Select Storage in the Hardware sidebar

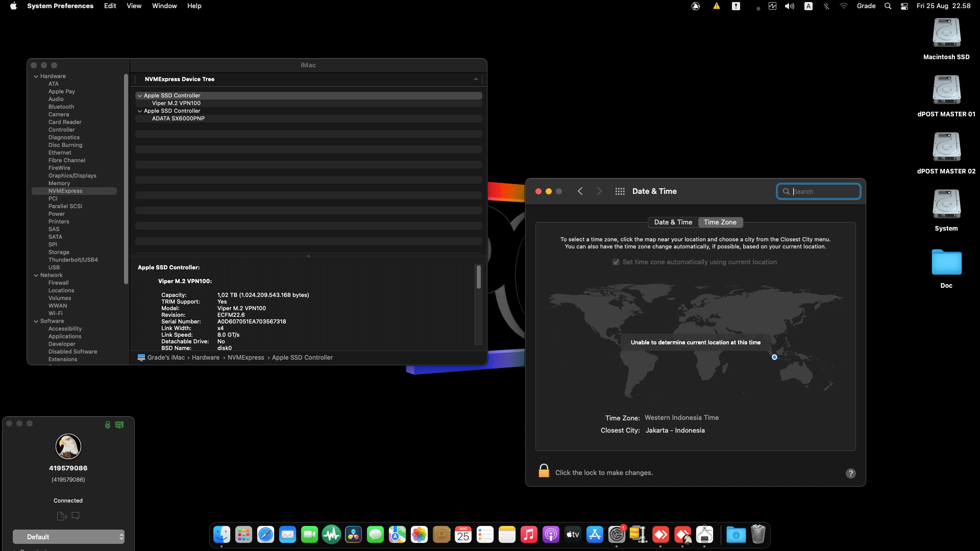pyautogui.click(x=59, y=253)
